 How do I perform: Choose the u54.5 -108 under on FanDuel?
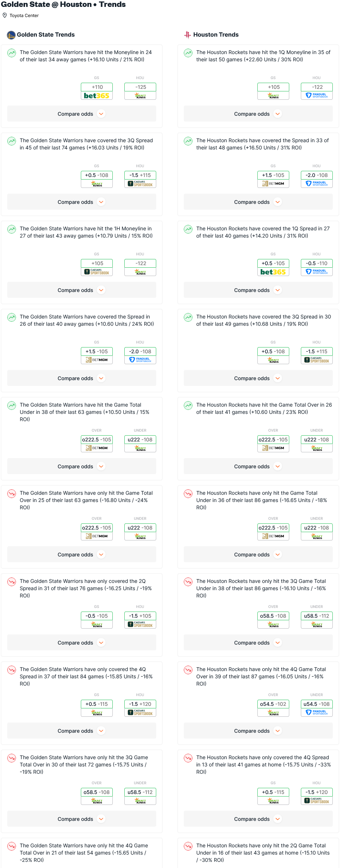[x=317, y=704]
